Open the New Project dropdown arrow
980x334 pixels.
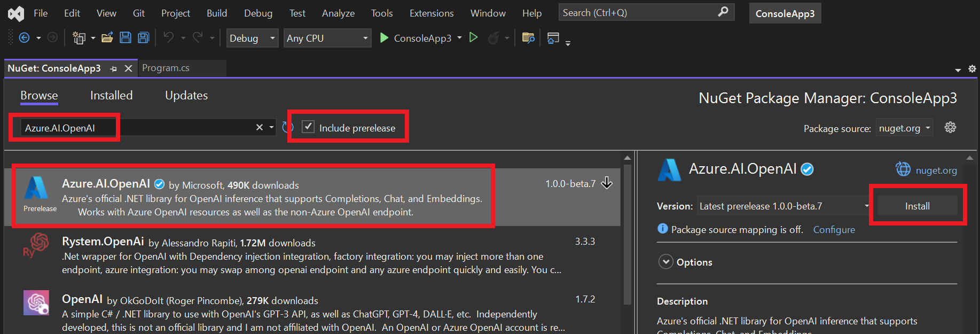(93, 38)
